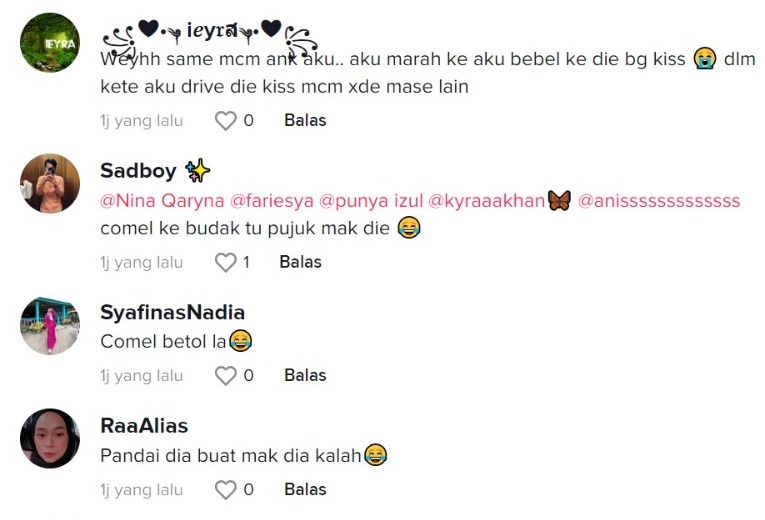Open the @fariesya mention
The image size is (765, 520).
point(272,201)
